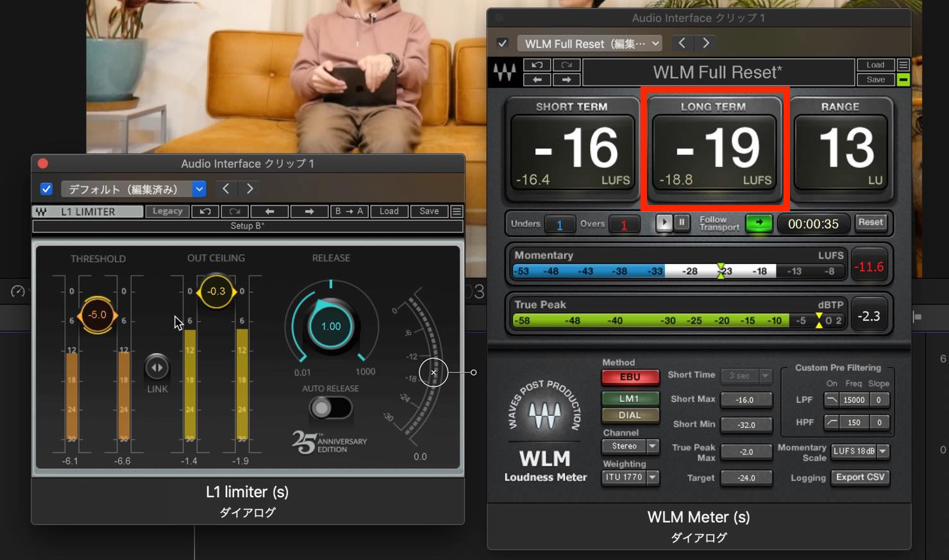Click undo arrow in L1 Limiter toolbar
This screenshot has width=949, height=560.
click(x=205, y=211)
